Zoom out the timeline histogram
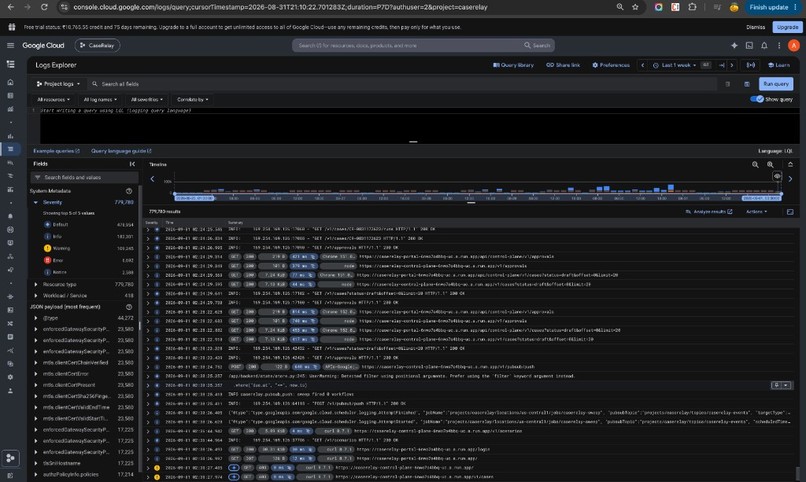The image size is (806, 482). coord(755,164)
